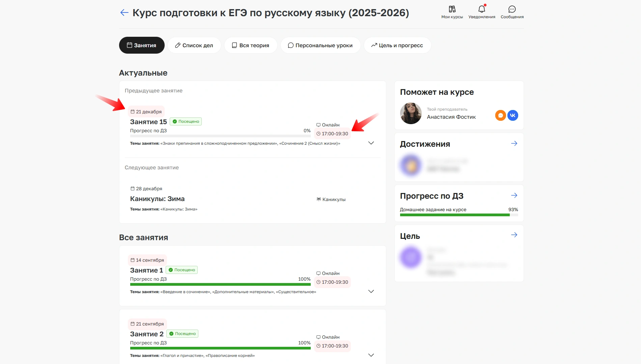Screen dimensions: 641x364
Task: Open Персональные уроки tab
Action: [x=320, y=45]
